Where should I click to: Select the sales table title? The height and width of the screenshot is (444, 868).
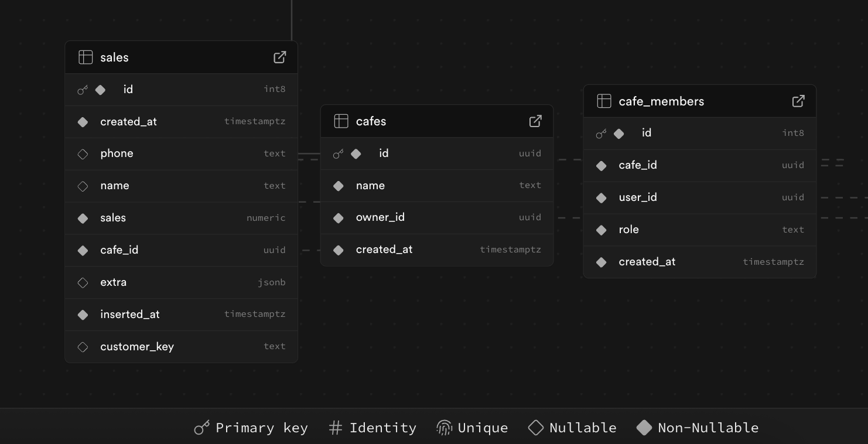pyautogui.click(x=114, y=57)
